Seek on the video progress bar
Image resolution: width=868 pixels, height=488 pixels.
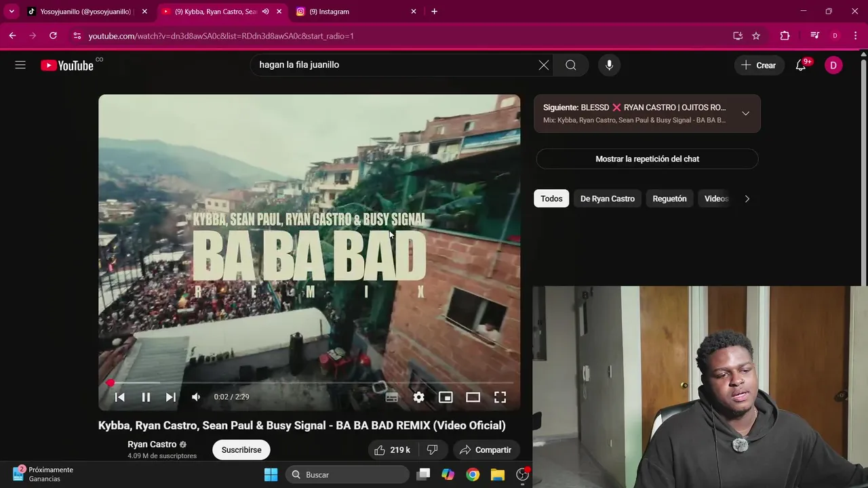309,383
